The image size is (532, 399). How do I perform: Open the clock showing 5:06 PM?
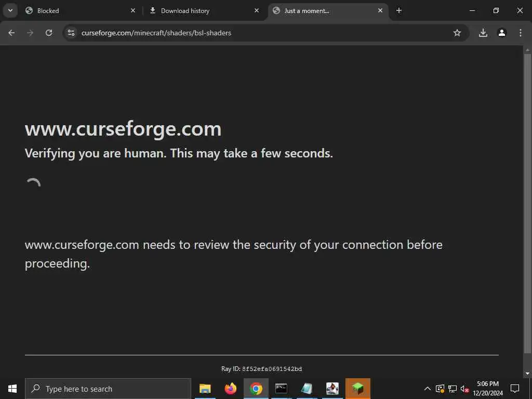click(x=488, y=389)
